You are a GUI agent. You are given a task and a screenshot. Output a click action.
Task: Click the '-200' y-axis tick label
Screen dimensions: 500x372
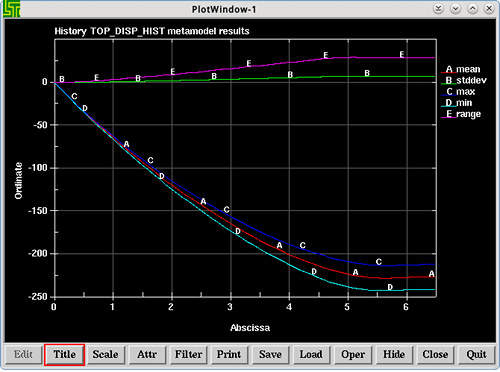tap(39, 254)
